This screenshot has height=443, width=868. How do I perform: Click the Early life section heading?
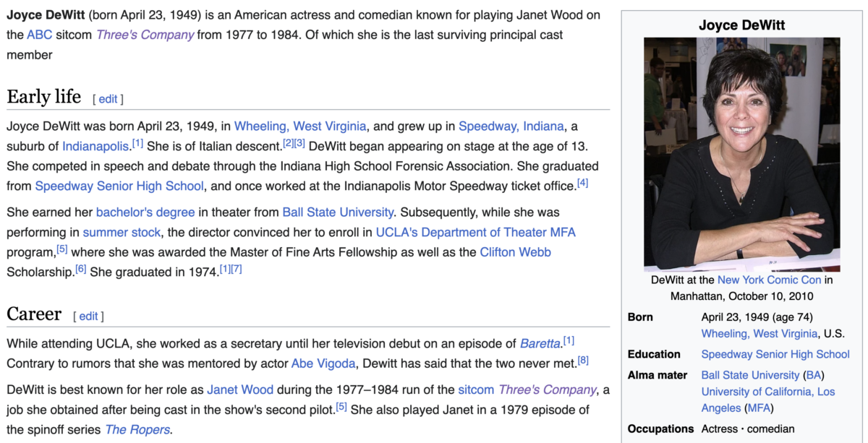click(x=45, y=97)
